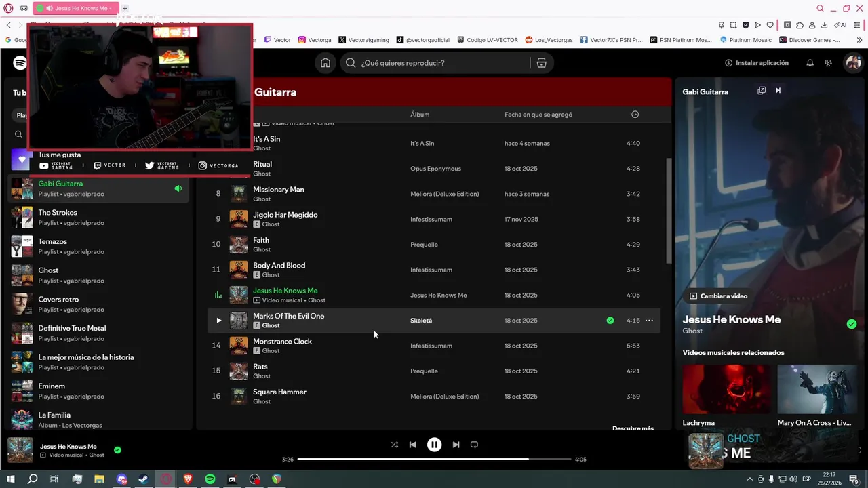
Task: Pause the current song
Action: pos(434,445)
